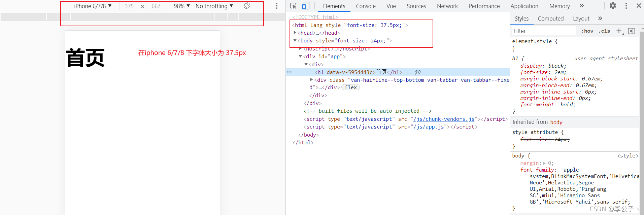This screenshot has height=215, width=644.
Task: Open the Network tab
Action: coord(447,6)
